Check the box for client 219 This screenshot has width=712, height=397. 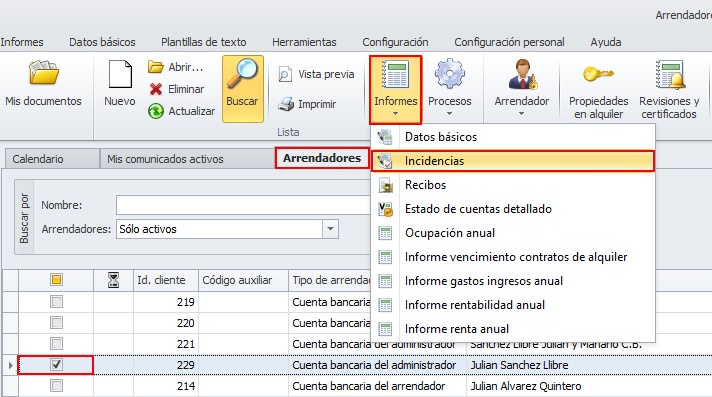click(56, 302)
